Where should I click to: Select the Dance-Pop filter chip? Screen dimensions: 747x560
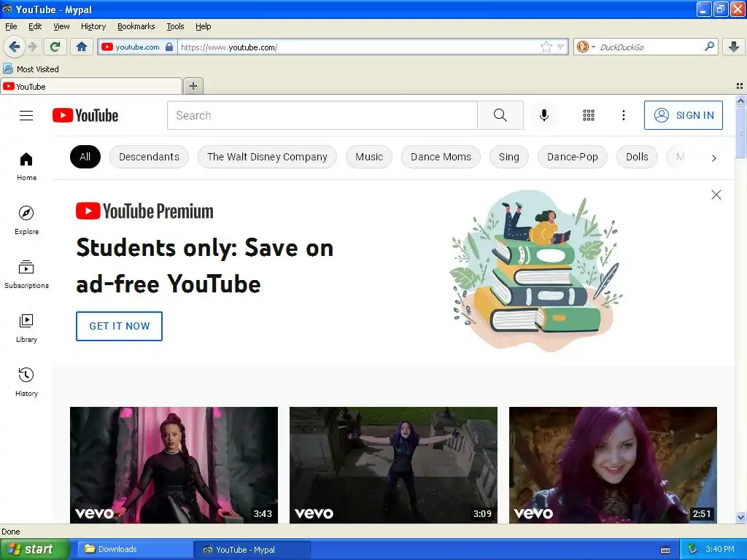click(572, 157)
